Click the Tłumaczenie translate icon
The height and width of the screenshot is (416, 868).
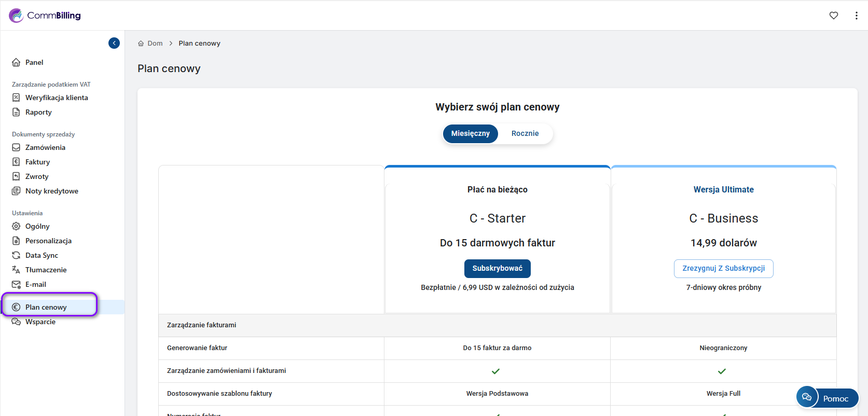pos(16,270)
